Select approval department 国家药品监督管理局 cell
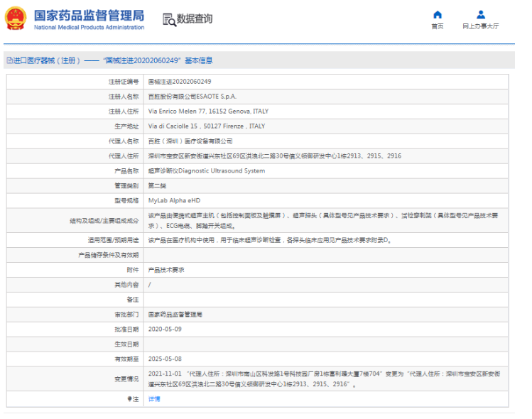Screen dimensions: 532x419 pos(175,315)
